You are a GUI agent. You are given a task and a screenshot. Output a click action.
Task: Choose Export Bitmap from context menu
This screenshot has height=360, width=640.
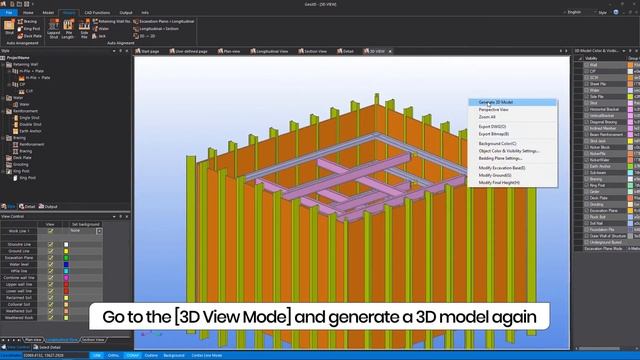tap(512, 134)
